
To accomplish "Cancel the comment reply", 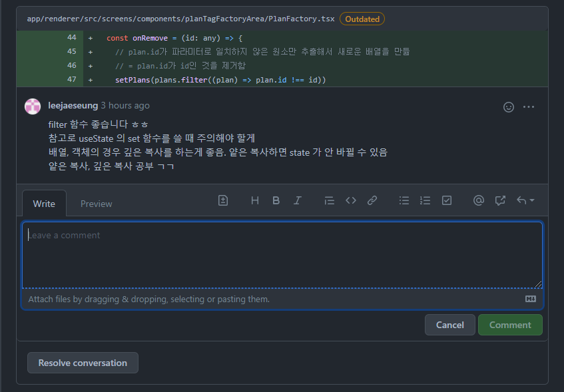I will pos(450,325).
